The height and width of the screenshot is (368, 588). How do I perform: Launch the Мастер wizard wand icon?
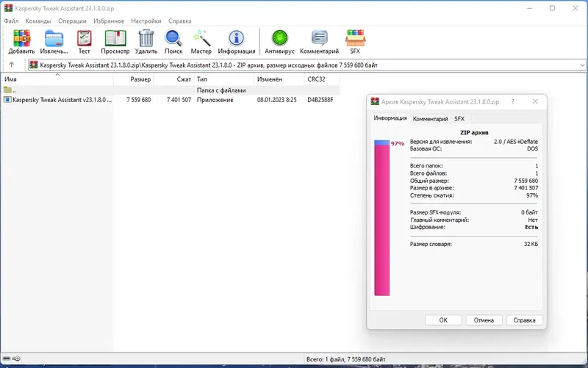pos(201,38)
